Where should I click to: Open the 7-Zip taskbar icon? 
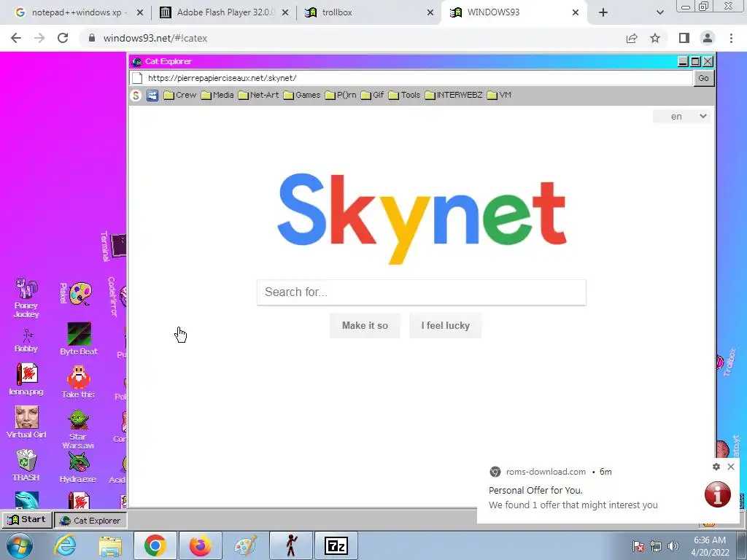coord(336,545)
